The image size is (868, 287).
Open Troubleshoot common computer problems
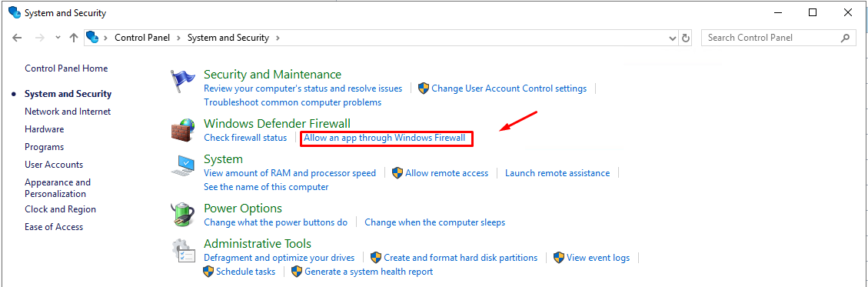(292, 102)
